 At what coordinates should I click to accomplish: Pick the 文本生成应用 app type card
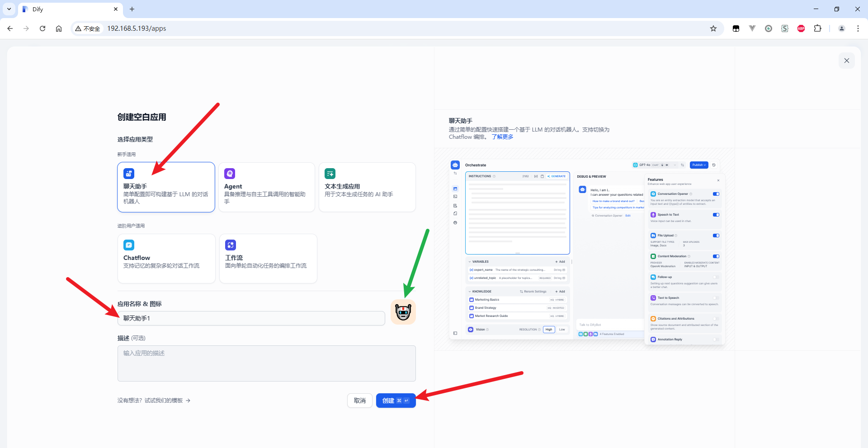click(x=367, y=187)
